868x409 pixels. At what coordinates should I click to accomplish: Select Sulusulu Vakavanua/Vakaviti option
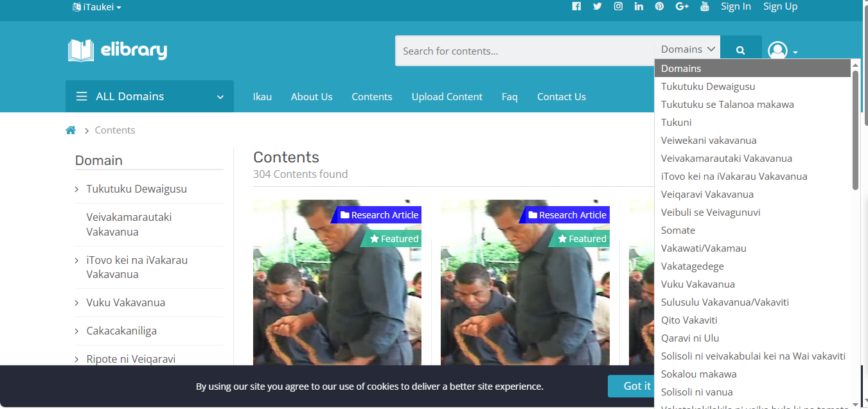752,302
